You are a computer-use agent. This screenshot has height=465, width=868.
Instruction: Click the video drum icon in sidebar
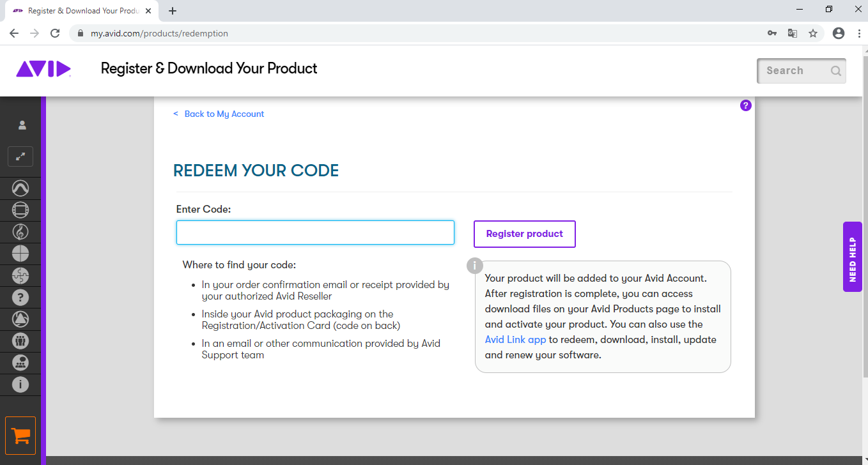pyautogui.click(x=20, y=210)
